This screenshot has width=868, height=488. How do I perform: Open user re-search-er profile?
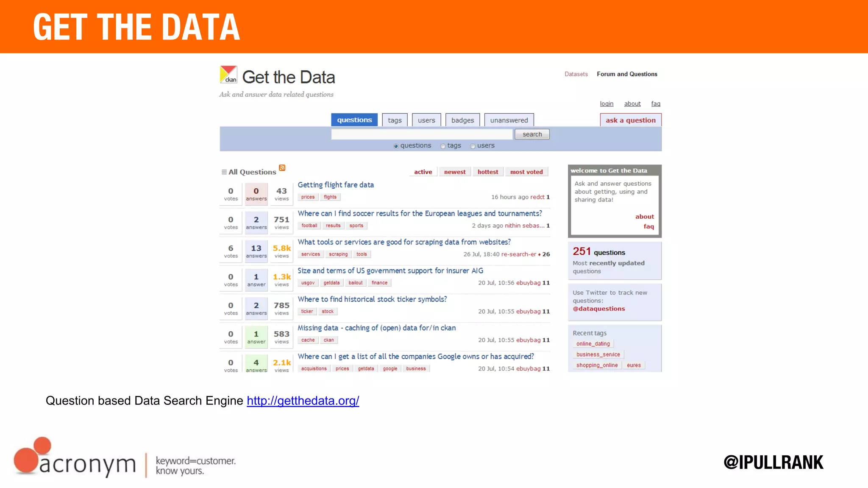click(x=519, y=254)
